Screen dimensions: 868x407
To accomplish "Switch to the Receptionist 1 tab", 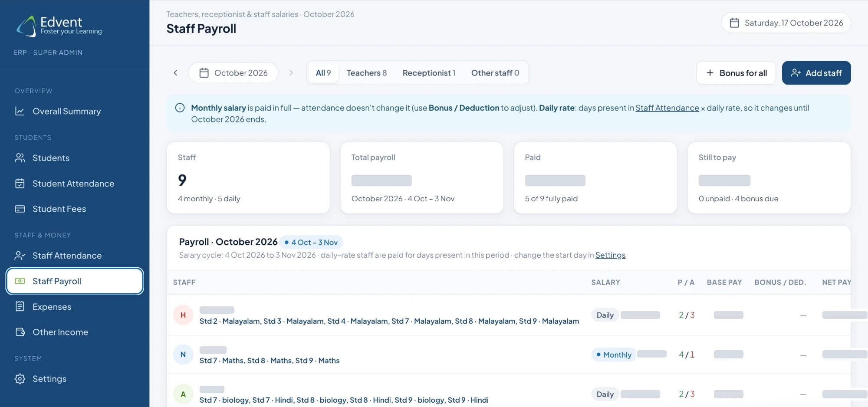I will 429,73.
